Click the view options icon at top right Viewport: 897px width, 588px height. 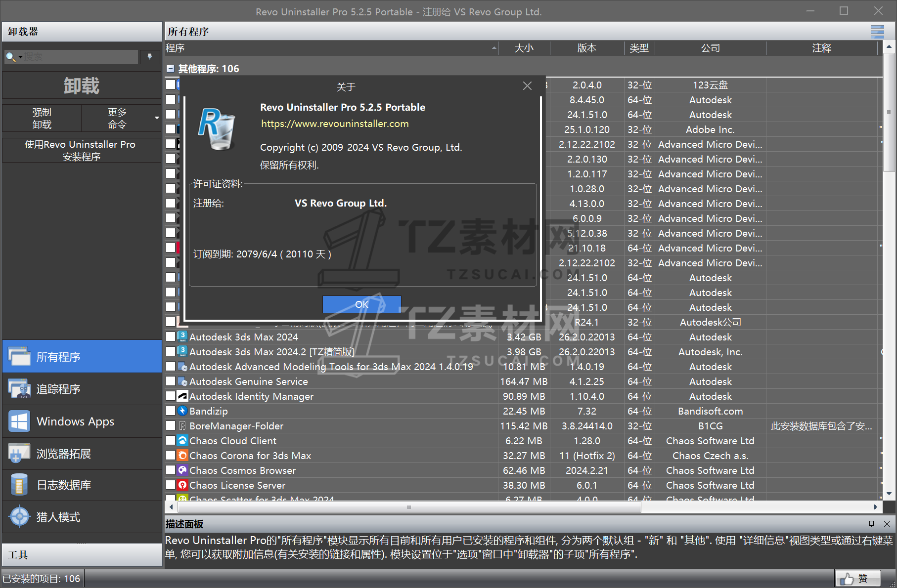(877, 32)
